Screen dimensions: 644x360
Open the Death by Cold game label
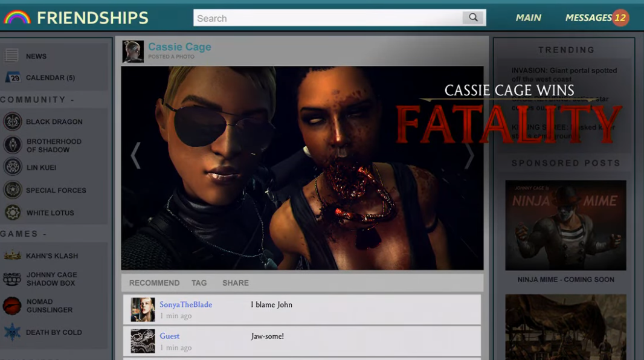click(x=54, y=332)
